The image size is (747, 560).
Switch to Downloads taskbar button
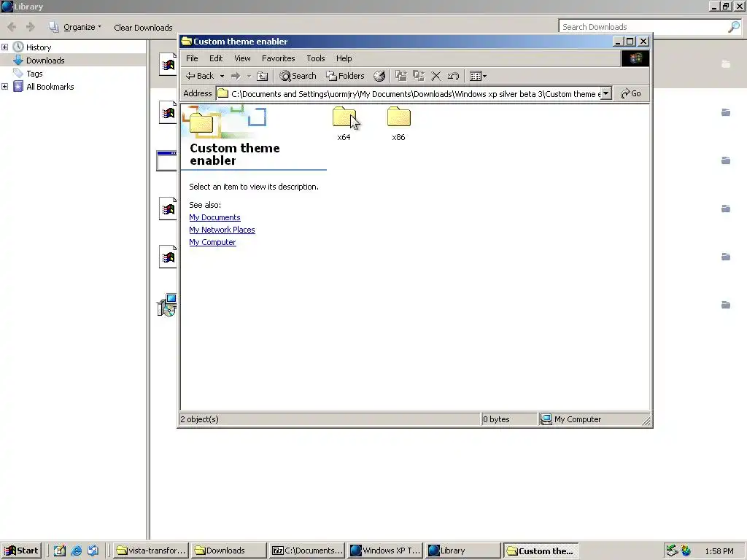(229, 551)
